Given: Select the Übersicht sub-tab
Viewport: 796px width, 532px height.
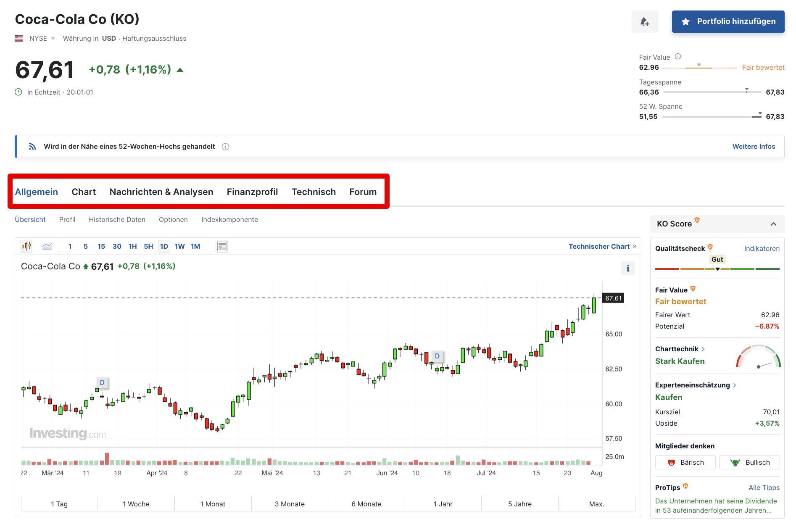Looking at the screenshot, I should click(x=30, y=219).
